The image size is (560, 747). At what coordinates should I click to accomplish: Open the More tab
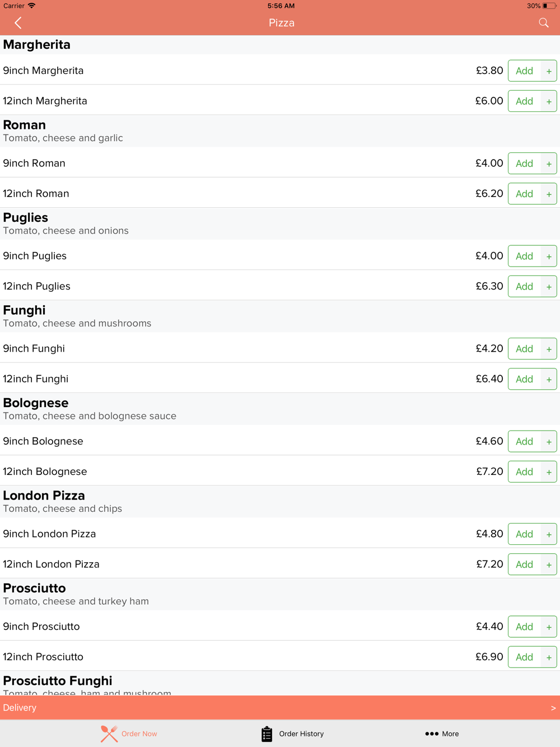(x=442, y=734)
